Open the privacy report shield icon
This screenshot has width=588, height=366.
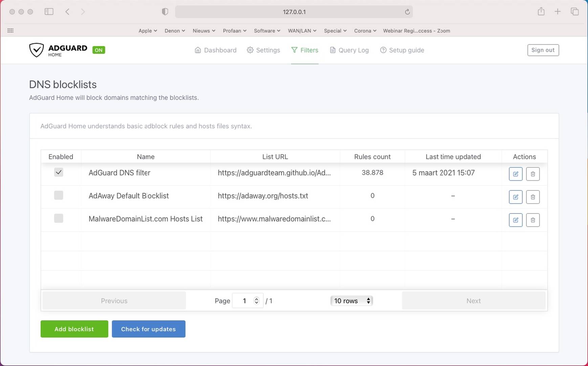(165, 12)
